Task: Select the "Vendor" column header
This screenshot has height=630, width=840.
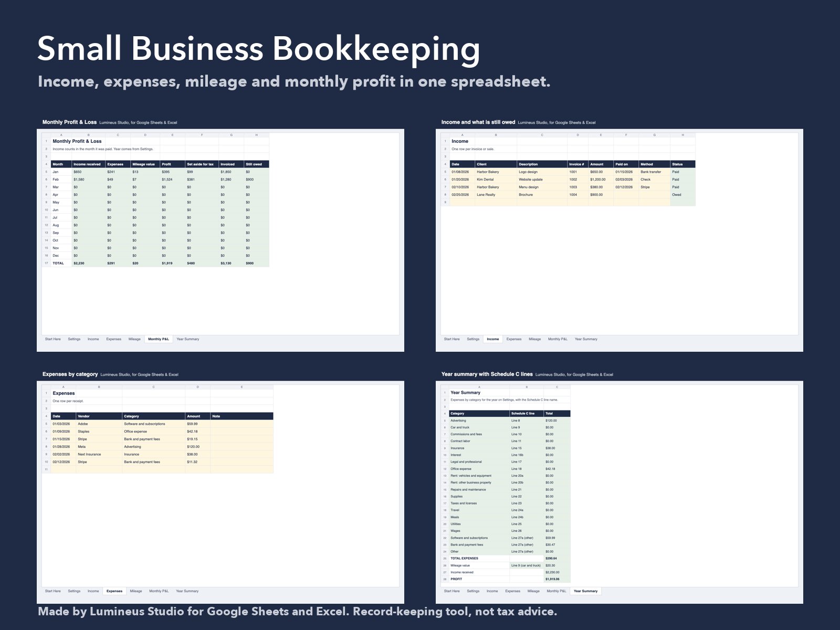Action: click(x=99, y=416)
